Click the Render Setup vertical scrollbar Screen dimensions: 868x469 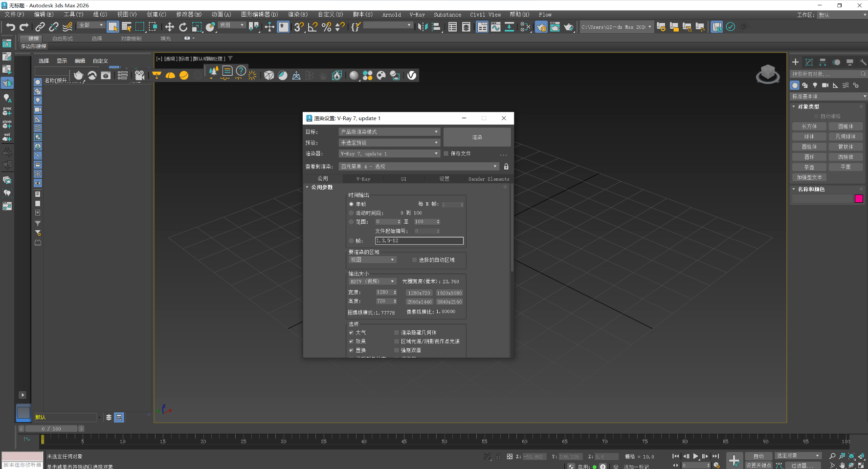pyautogui.click(x=512, y=228)
